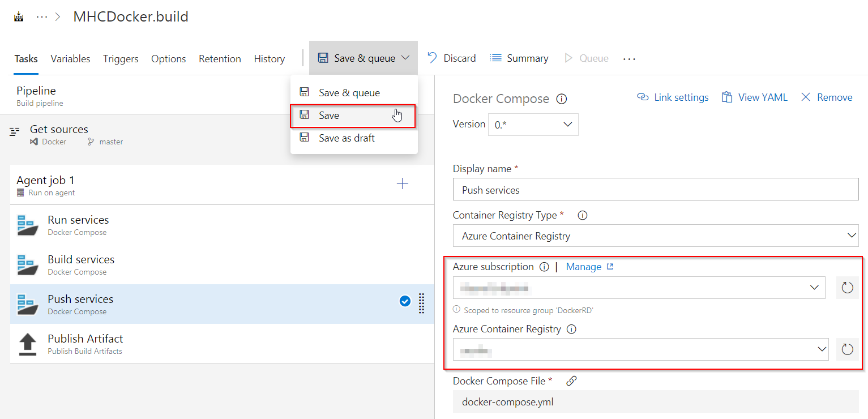Add a task to Agent job 1
Image resolution: width=868 pixels, height=419 pixels.
[403, 183]
